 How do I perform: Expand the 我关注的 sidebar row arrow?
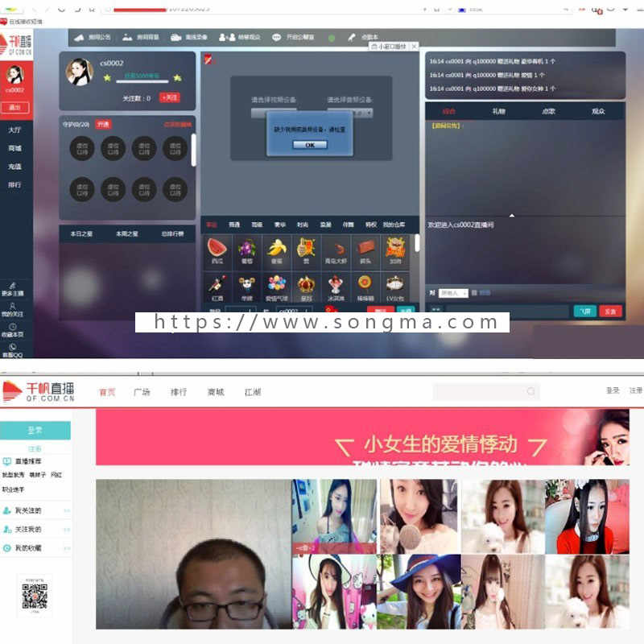pyautogui.click(x=67, y=510)
